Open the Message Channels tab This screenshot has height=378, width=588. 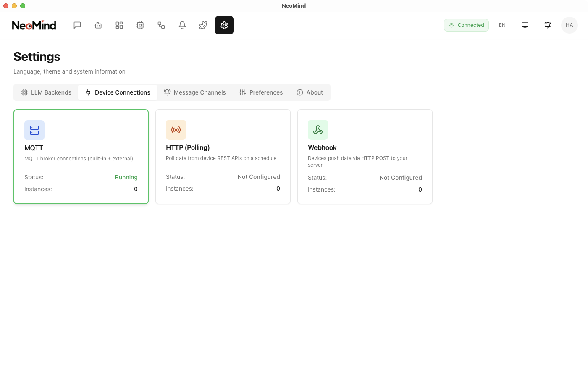point(194,92)
